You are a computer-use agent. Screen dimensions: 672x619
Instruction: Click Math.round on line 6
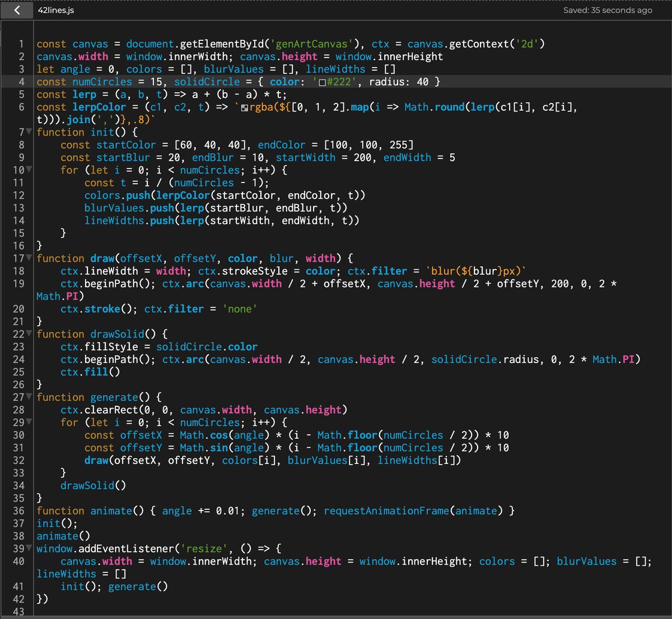[435, 107]
